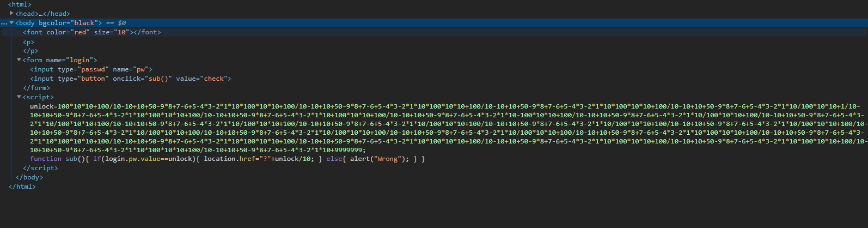Image resolution: width=868 pixels, height=228 pixels.
Task: Select the input type="passwd" line
Action: coord(91,69)
